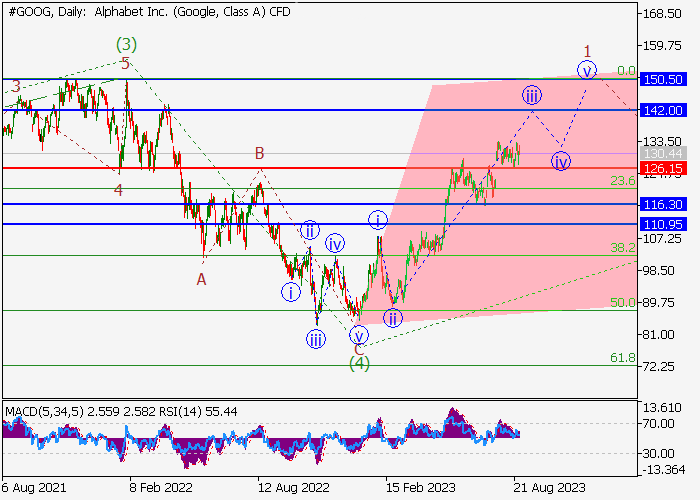Click the brown wave B label
The image size is (700, 500).
coord(259,153)
